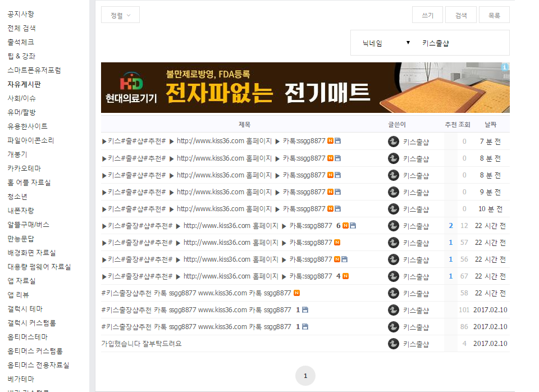Select 카카오테마 from the sidebar

[x=24, y=168]
